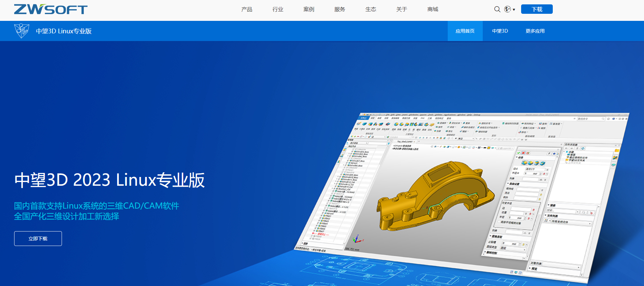The image size is (644, 286).
Task: Click the 中望3D Linux product logo icon
Action: tap(22, 31)
